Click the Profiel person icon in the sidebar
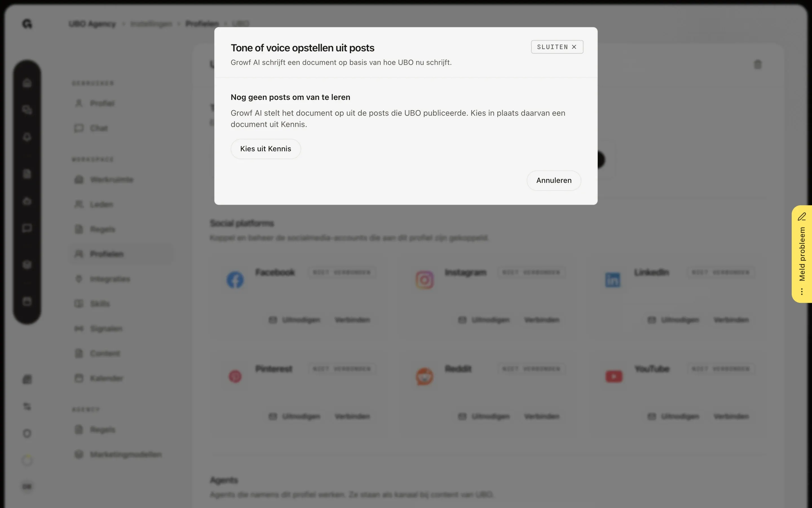Screen dimensions: 812x508 pos(79,103)
